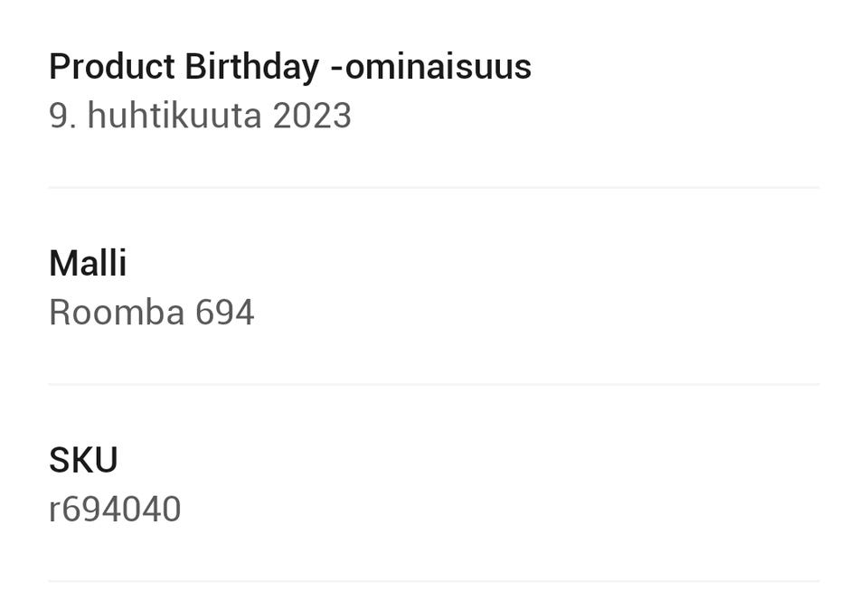Click the year 2023 in the date
The width and height of the screenshot is (868, 609).
(x=311, y=116)
